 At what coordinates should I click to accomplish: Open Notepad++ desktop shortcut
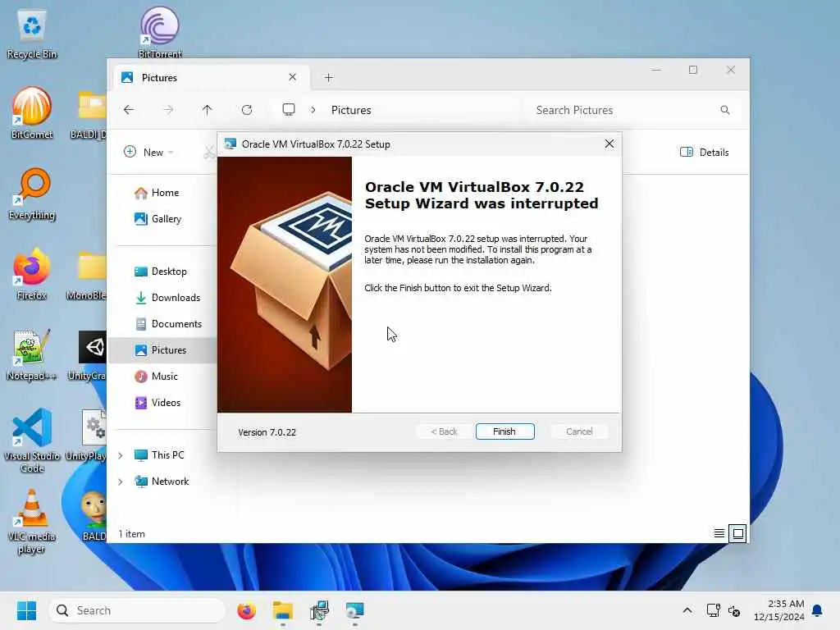[32, 354]
